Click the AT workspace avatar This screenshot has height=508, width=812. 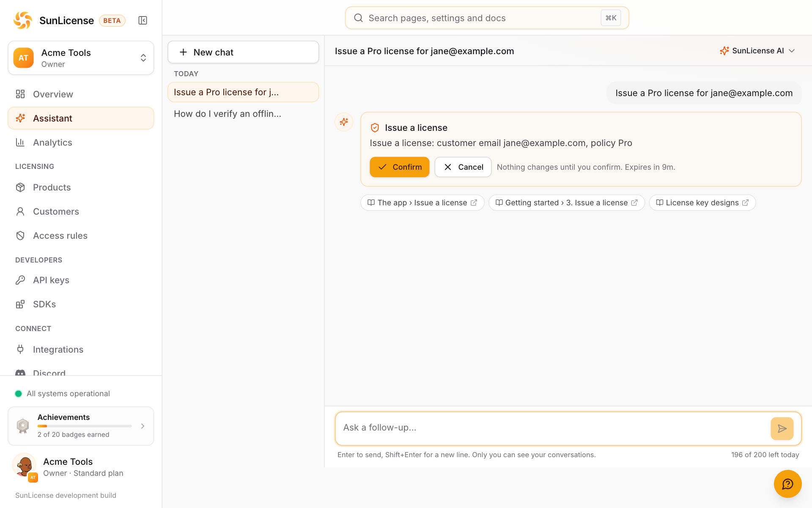23,58
